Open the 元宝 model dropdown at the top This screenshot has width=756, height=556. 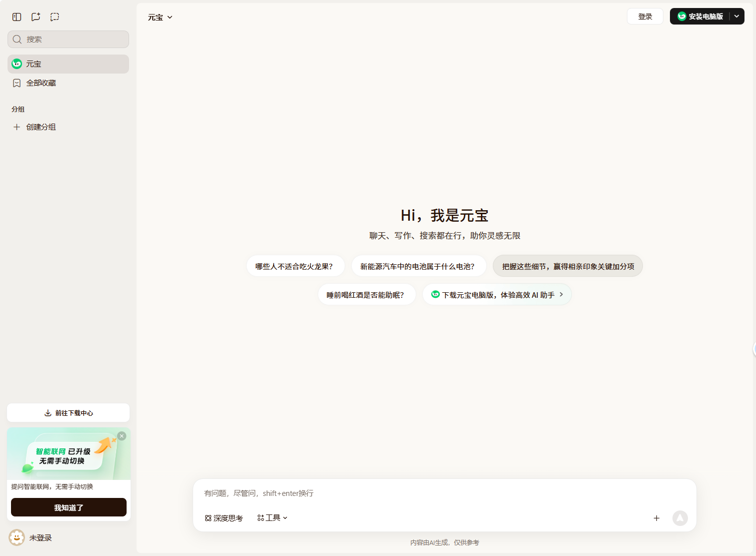point(160,17)
